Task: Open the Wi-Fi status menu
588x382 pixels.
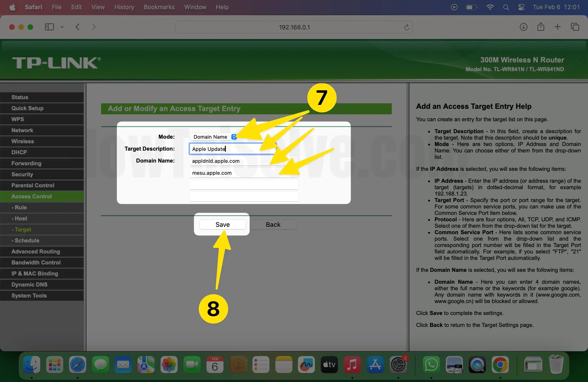Action: click(x=490, y=7)
